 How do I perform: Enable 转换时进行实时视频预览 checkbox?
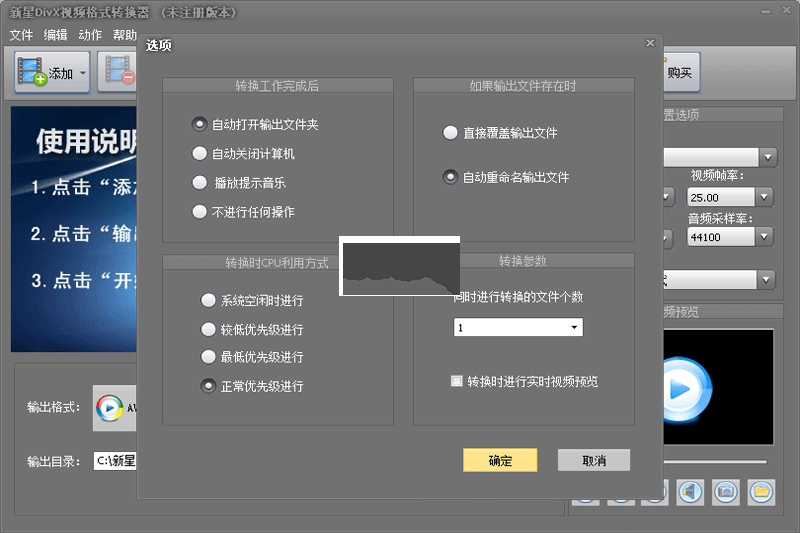(457, 381)
